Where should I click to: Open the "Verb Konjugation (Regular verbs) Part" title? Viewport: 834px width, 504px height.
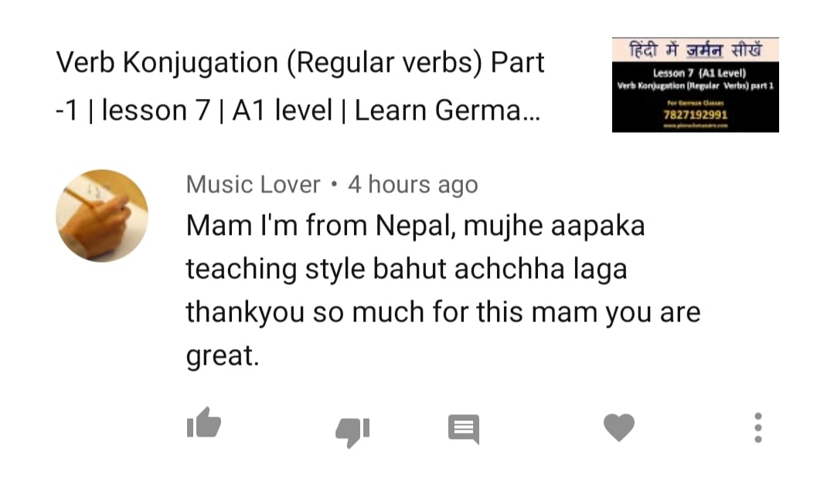pos(300,63)
